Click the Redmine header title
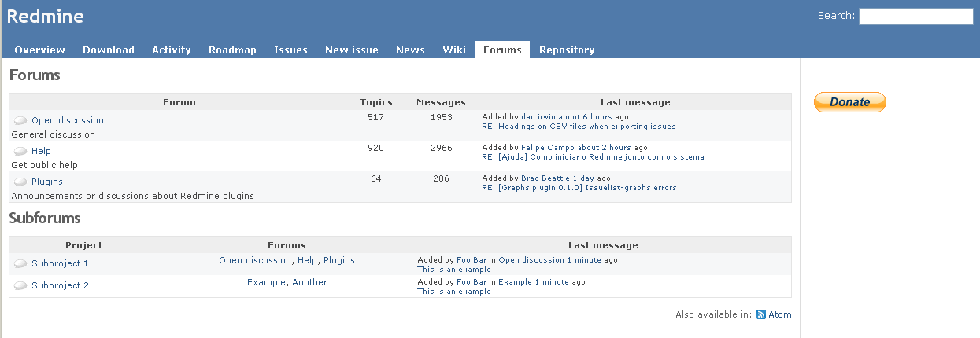The image size is (980, 338). tap(46, 16)
